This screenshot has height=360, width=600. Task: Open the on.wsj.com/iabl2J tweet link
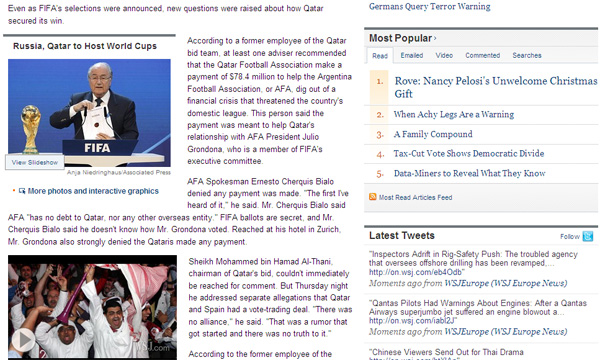[x=412, y=321]
